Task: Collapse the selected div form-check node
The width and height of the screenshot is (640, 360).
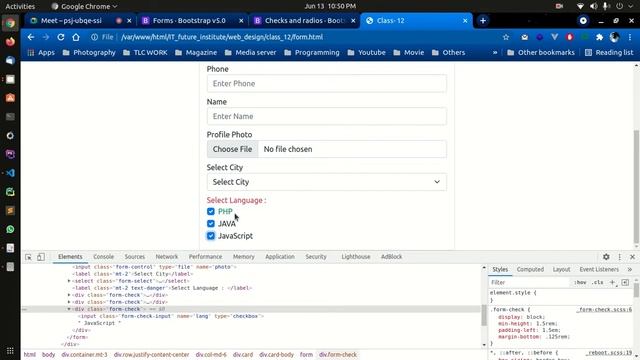Action: point(69,309)
